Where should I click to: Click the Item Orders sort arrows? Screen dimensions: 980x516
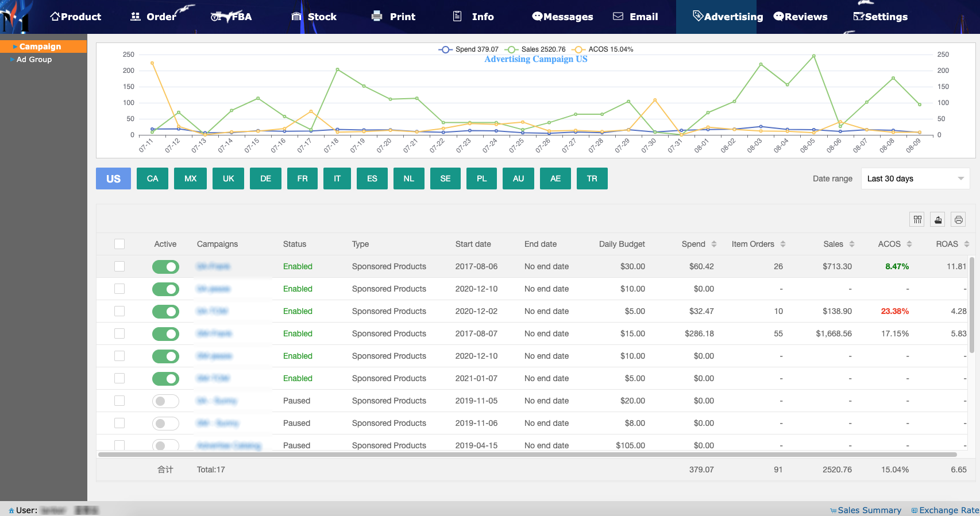tap(783, 244)
